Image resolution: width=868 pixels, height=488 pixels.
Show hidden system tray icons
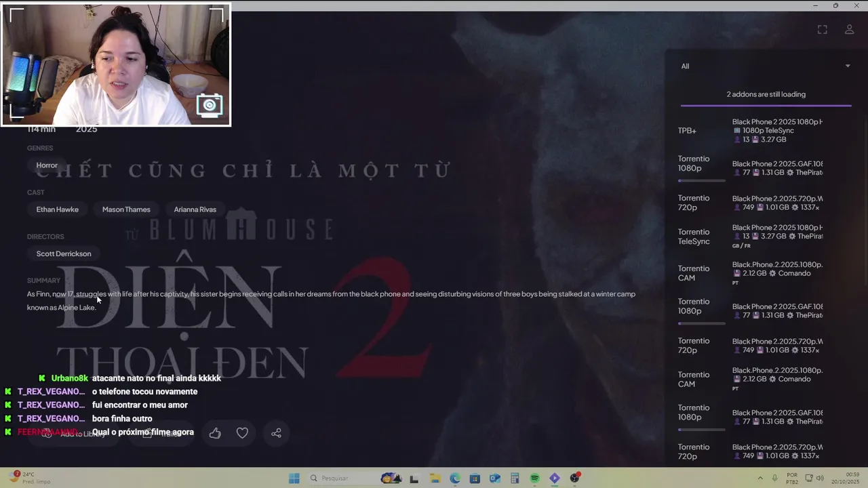pyautogui.click(x=759, y=479)
